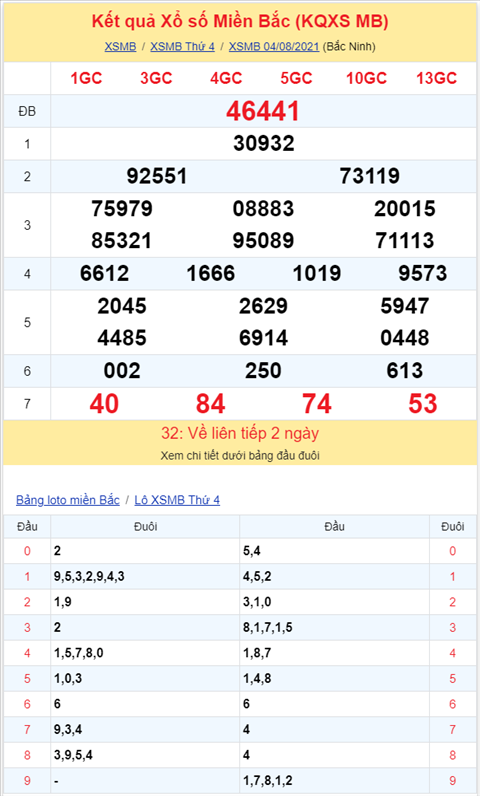
Task: Click loto head values 3,1,0
Action: point(257,602)
